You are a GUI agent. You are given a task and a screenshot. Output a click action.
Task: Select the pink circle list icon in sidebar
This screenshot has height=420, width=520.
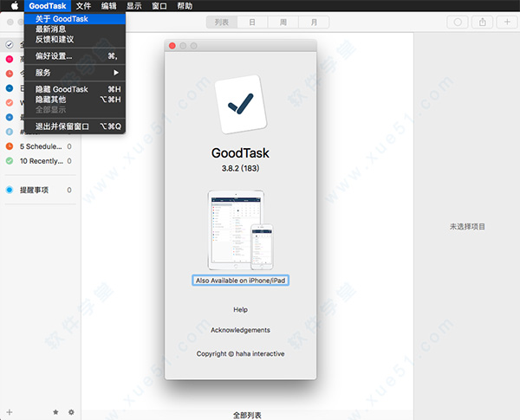(x=10, y=59)
